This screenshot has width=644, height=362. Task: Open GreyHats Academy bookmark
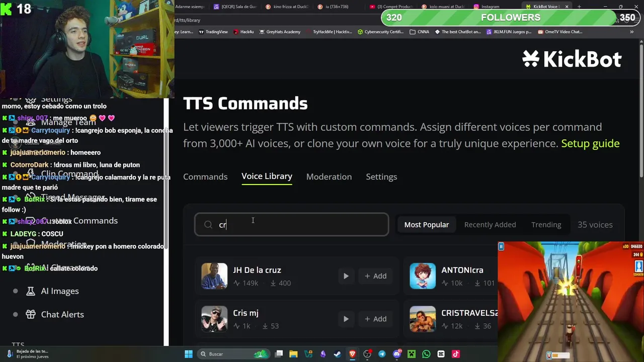point(280,32)
